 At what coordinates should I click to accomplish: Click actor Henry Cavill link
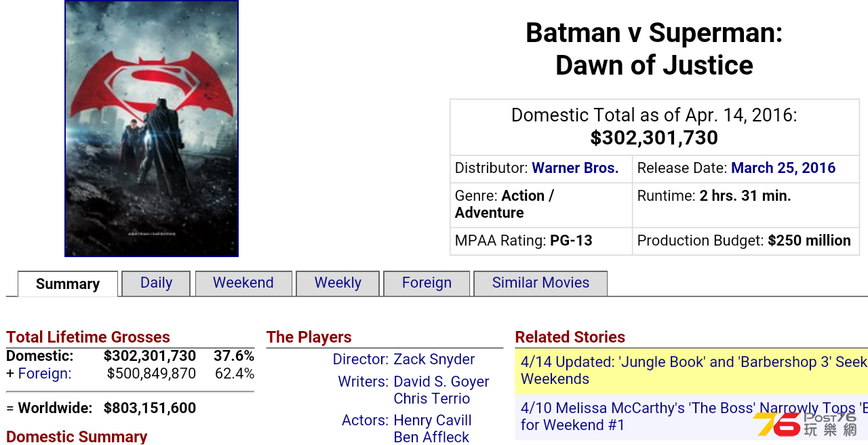click(433, 421)
